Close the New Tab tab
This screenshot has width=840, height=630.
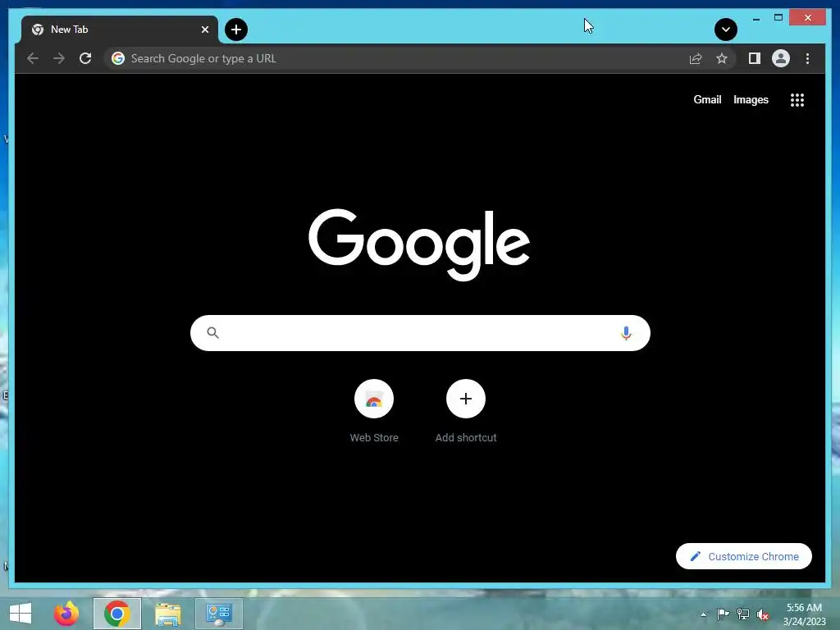click(204, 30)
